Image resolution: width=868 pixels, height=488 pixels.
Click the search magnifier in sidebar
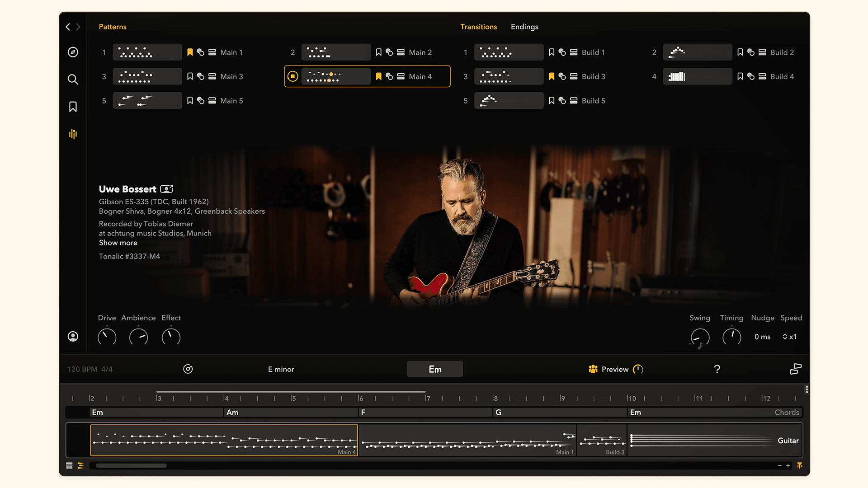pos(73,80)
